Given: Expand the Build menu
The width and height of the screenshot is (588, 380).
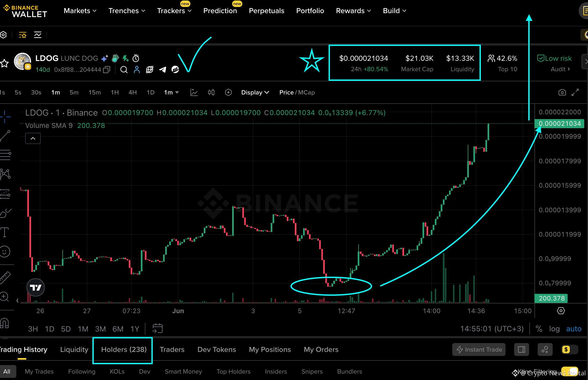Looking at the screenshot, I should (395, 11).
